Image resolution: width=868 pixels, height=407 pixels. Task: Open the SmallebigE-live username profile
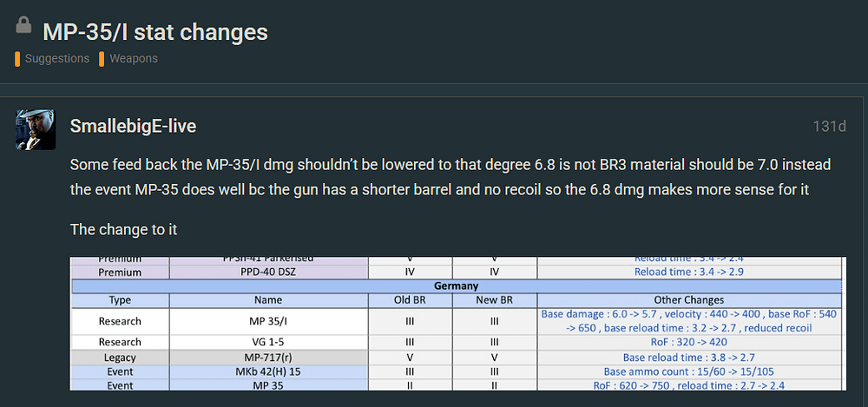click(133, 127)
